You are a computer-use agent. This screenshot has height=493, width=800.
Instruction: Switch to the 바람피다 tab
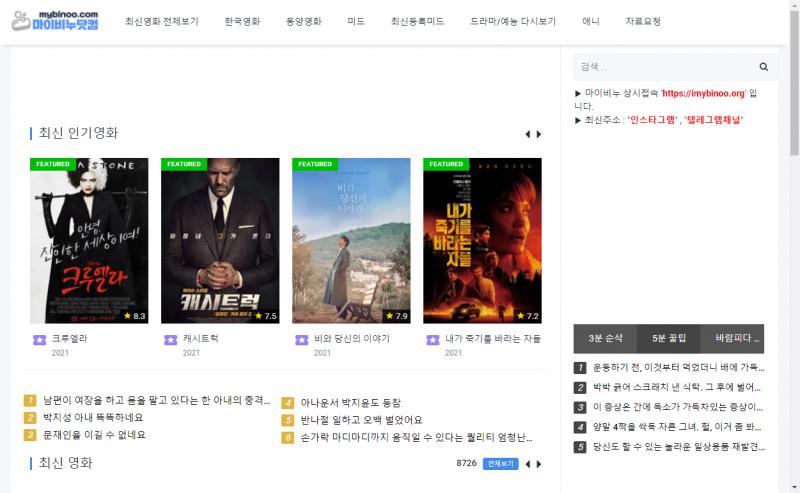click(x=732, y=338)
